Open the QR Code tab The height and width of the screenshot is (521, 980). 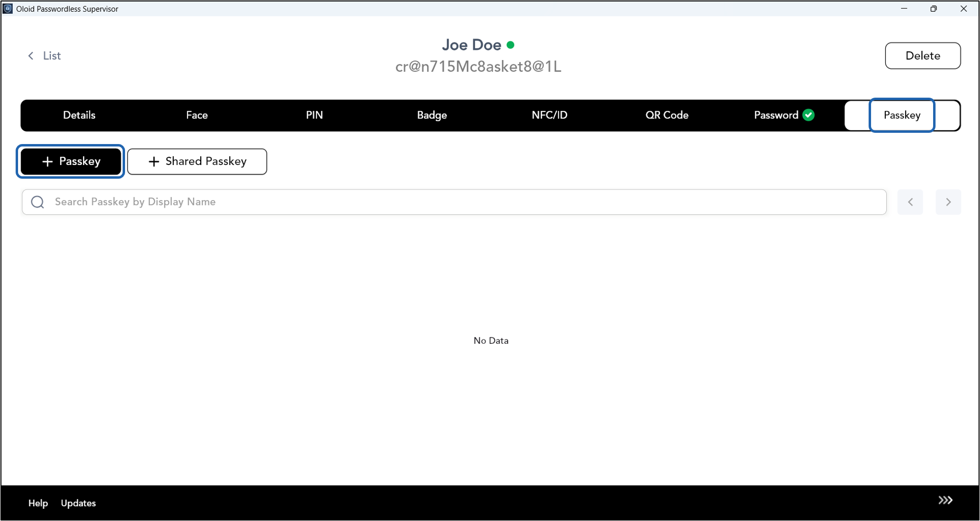(667, 115)
